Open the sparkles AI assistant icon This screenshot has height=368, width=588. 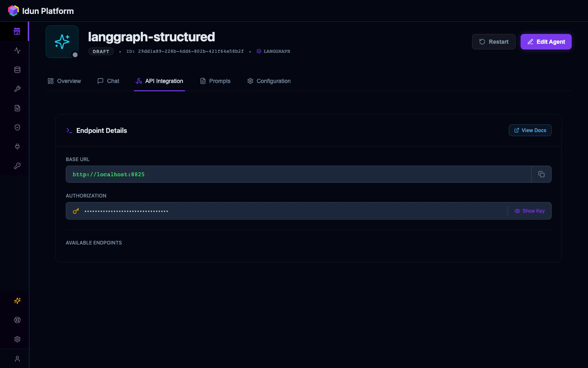tap(17, 301)
